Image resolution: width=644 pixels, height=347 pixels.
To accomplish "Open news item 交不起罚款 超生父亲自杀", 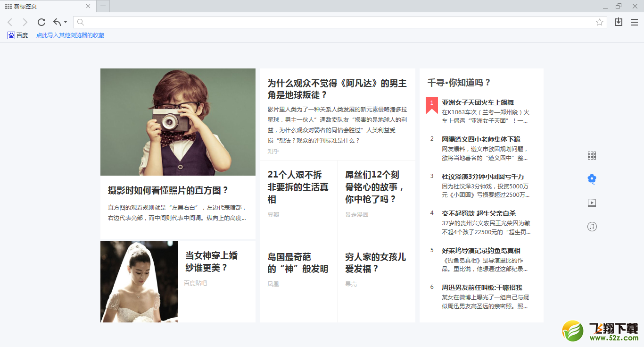I will coord(479,213).
